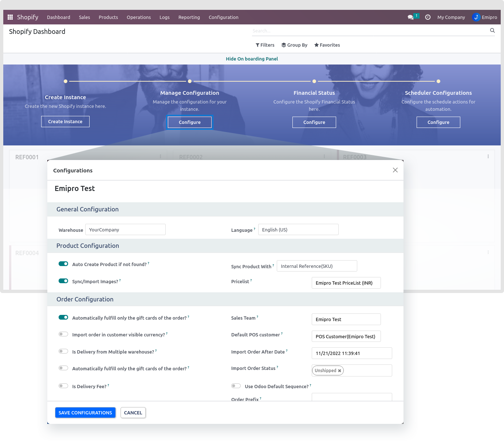Disable the enabled gift cards fulfill toggle

63,317
